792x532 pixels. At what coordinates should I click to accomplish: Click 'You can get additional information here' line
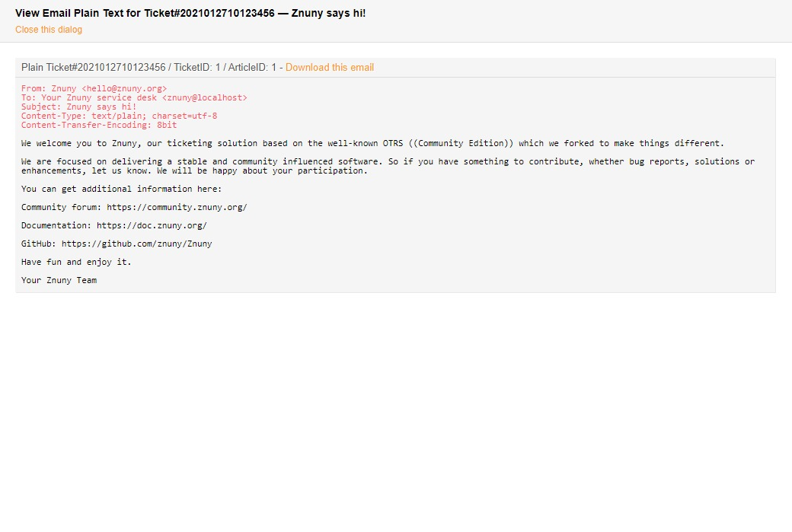point(121,189)
